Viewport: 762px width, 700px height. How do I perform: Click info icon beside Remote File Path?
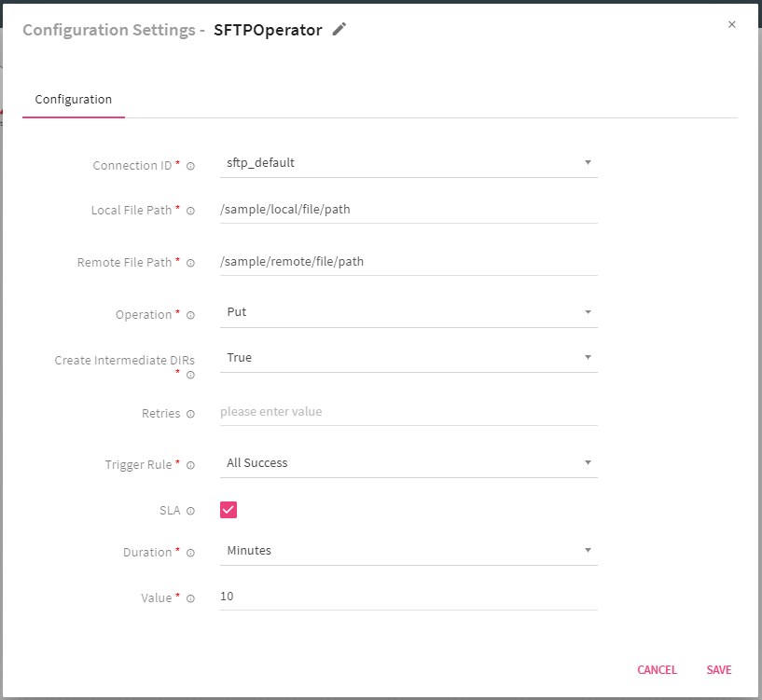pos(190,263)
